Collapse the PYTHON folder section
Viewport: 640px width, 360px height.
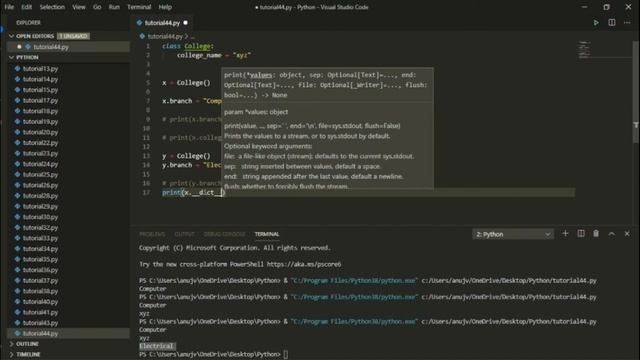[11, 58]
